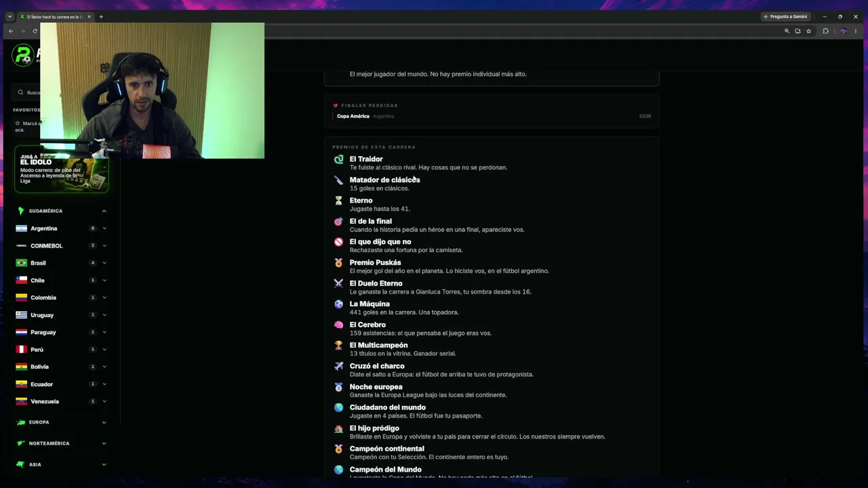
Task: Reload the page with the refresh button
Action: (x=35, y=31)
